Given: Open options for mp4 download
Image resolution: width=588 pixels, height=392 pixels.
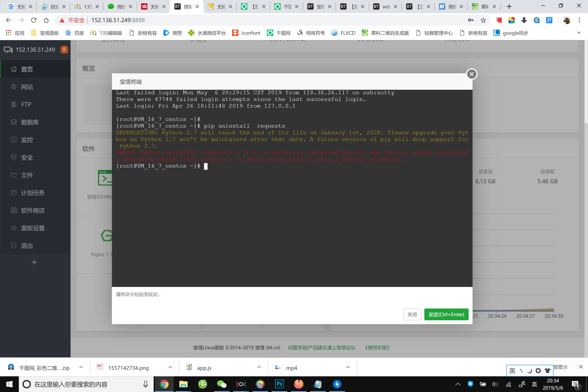Looking at the screenshot, I should [348, 367].
